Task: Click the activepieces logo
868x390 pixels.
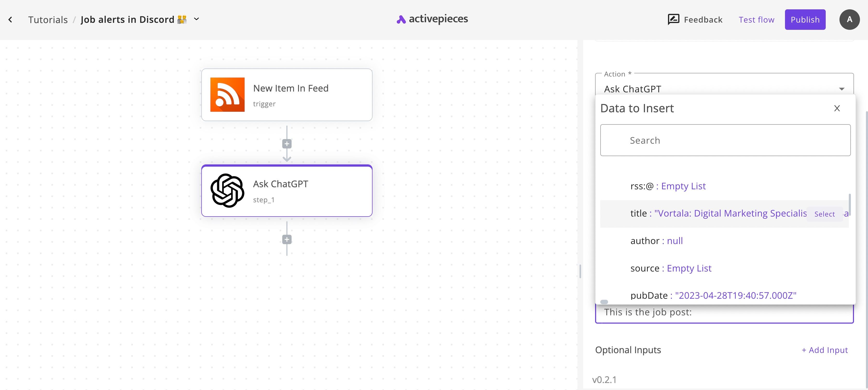Action: [x=432, y=19]
